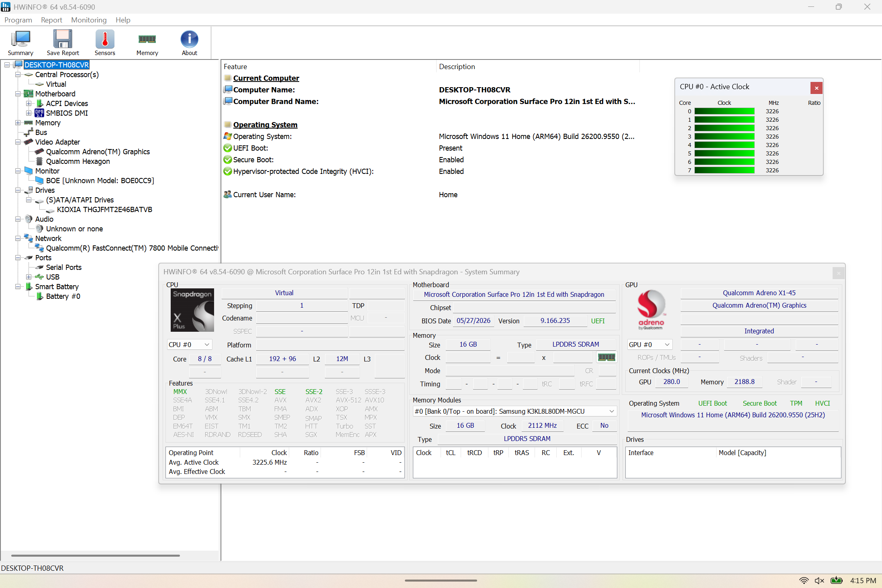Screen dimensions: 882x588
Task: Select the Qualcomm Hexagon tree item
Action: pyautogui.click(x=78, y=161)
